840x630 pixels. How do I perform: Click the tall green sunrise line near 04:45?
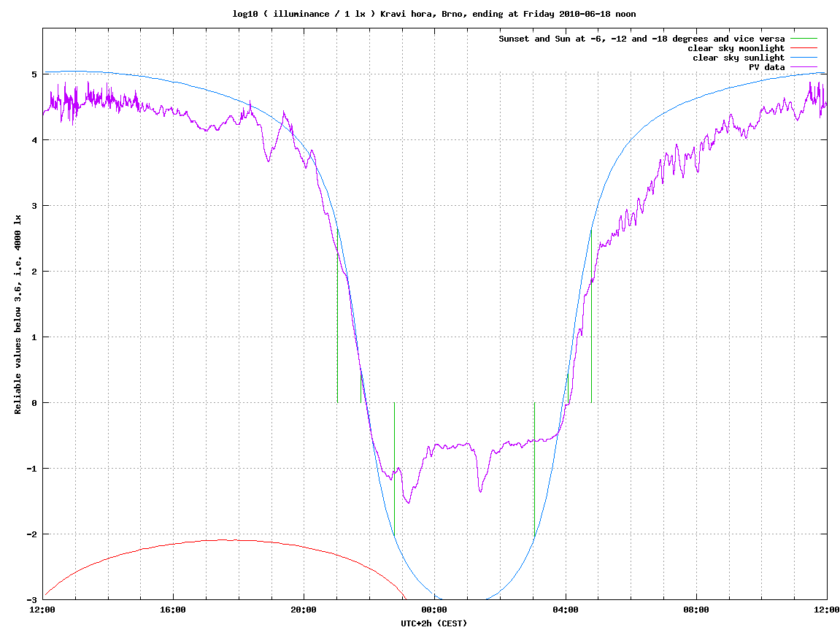tap(591, 316)
